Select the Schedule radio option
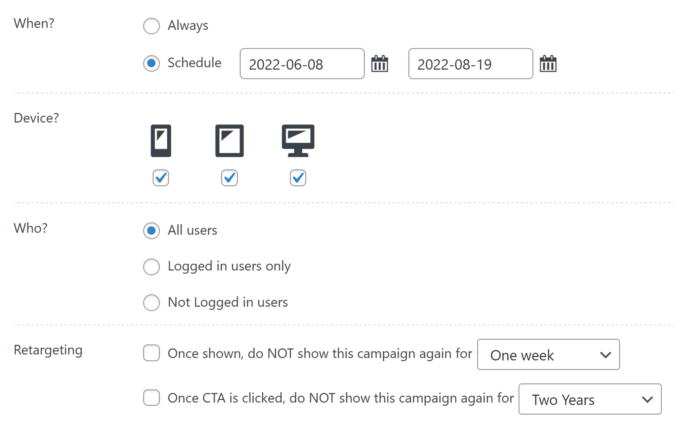Image resolution: width=688 pixels, height=430 pixels. 151,63
